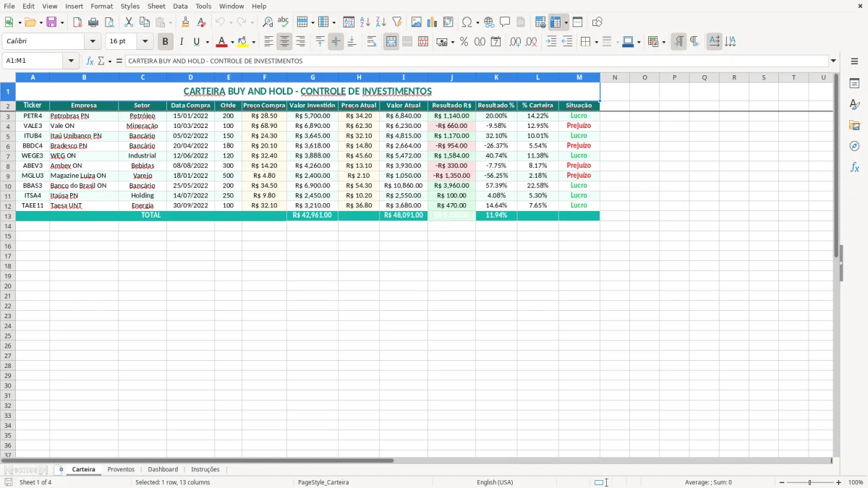
Task: Expand the formula bar
Action: [x=833, y=61]
